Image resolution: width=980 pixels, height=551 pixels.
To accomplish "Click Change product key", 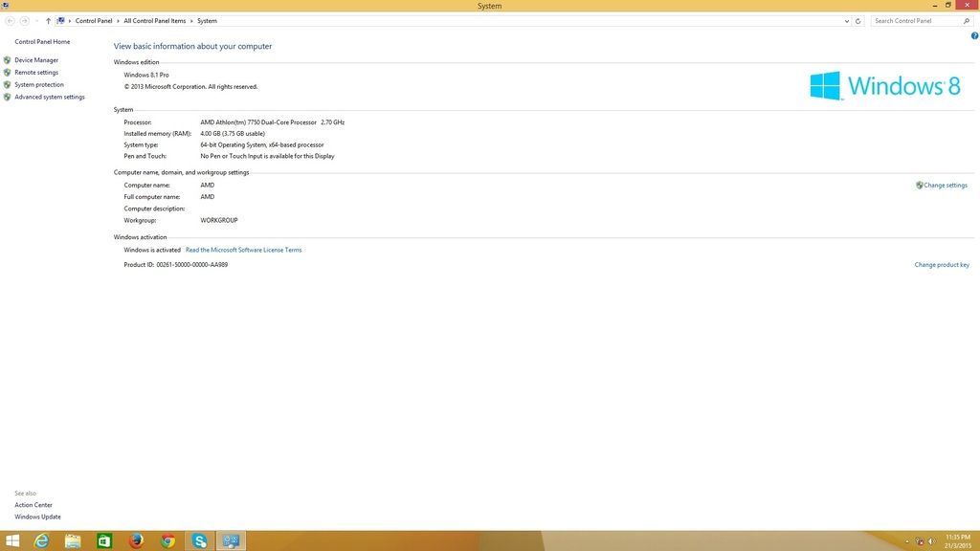I will coord(942,265).
